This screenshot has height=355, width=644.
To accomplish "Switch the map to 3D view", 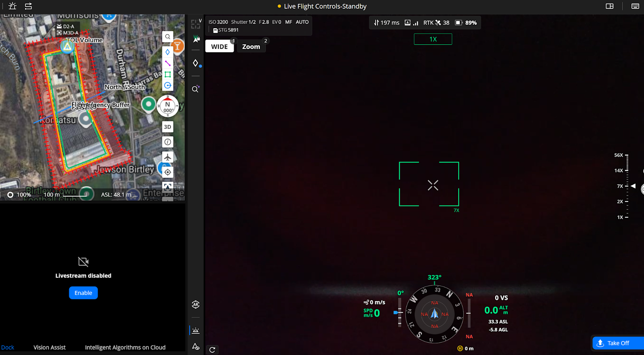I will click(x=167, y=127).
